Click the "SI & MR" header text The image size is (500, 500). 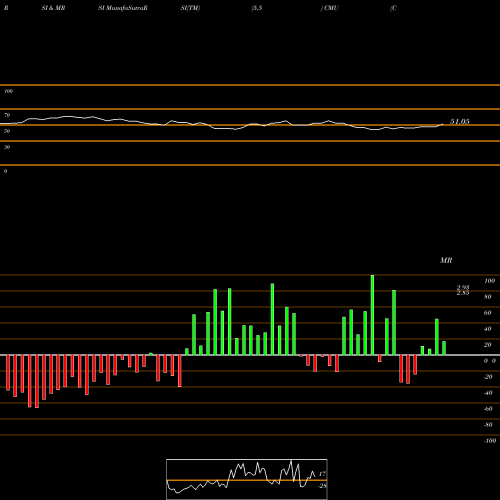(x=53, y=8)
